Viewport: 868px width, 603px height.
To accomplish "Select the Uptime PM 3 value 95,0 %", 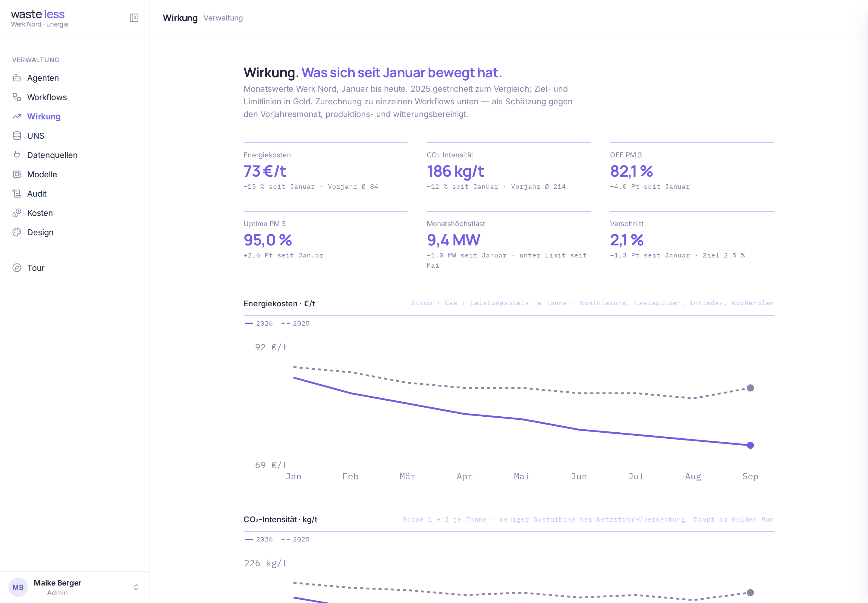I will [x=267, y=240].
